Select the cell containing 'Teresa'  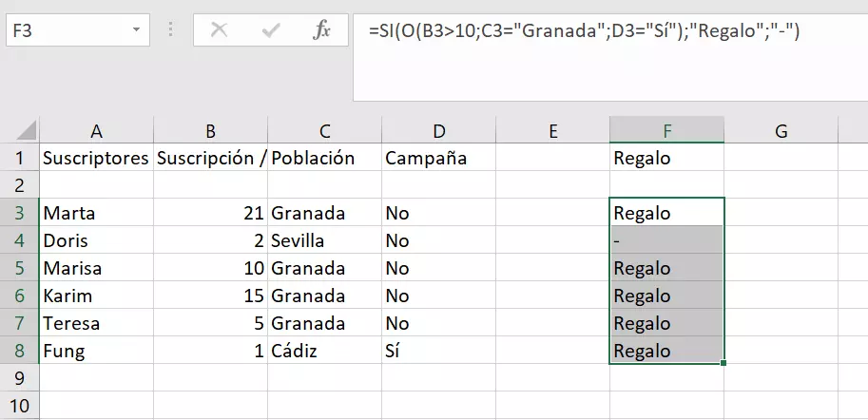[96, 323]
